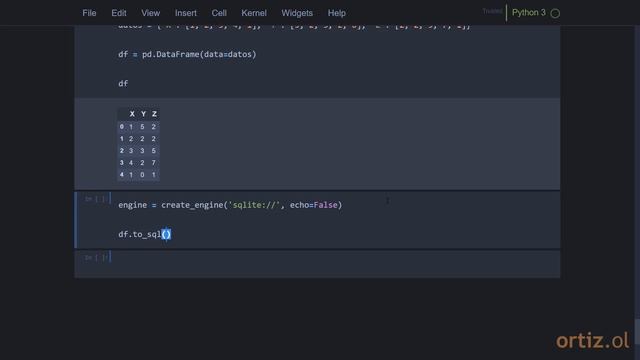
Task: Click the page vertical scrollbar thumb
Action: click(637, 331)
